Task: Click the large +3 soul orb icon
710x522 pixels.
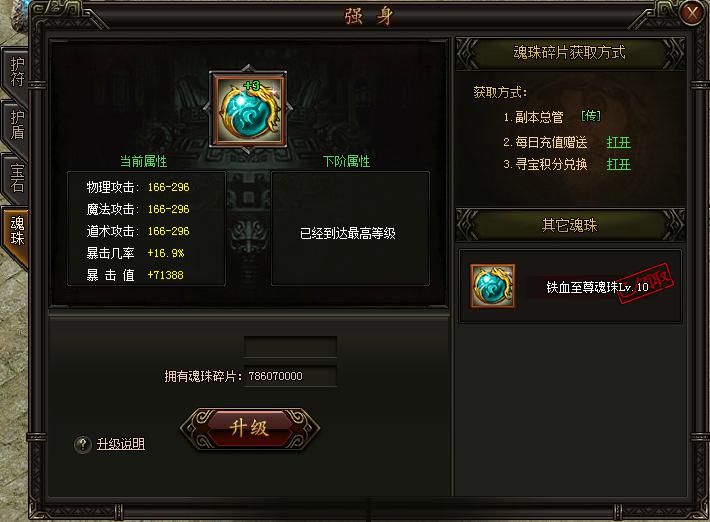Action: 248,110
